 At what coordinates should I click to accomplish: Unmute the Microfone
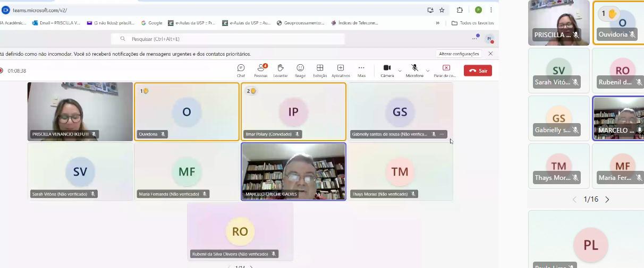click(414, 68)
